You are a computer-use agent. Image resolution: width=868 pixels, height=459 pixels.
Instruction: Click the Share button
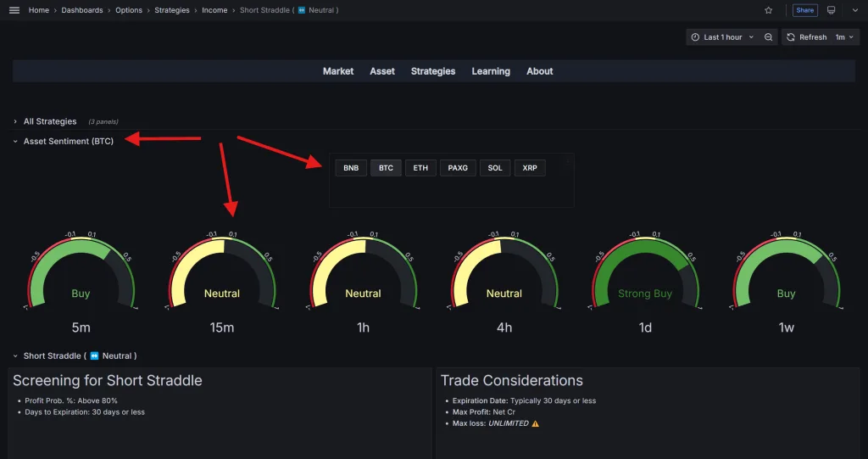click(805, 10)
